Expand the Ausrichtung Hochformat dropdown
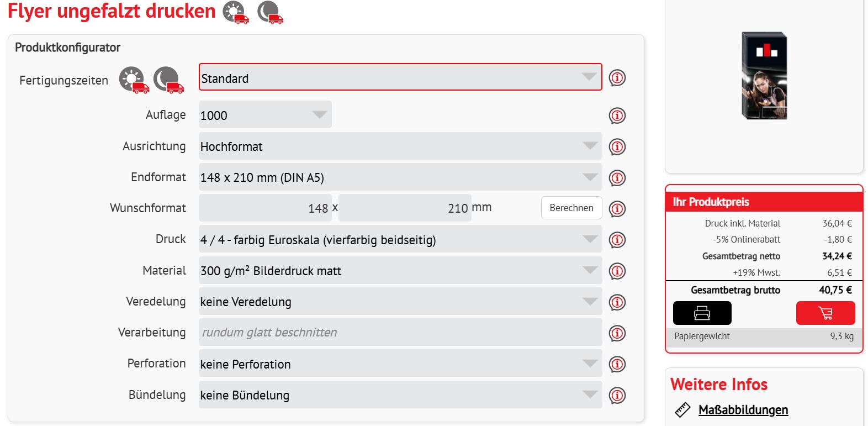This screenshot has height=426, width=868. tap(400, 146)
